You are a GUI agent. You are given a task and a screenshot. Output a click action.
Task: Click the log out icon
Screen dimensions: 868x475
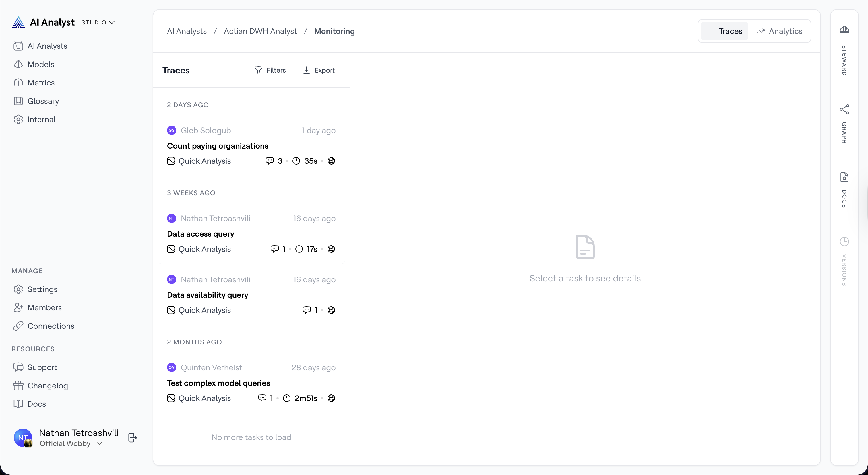(132, 438)
